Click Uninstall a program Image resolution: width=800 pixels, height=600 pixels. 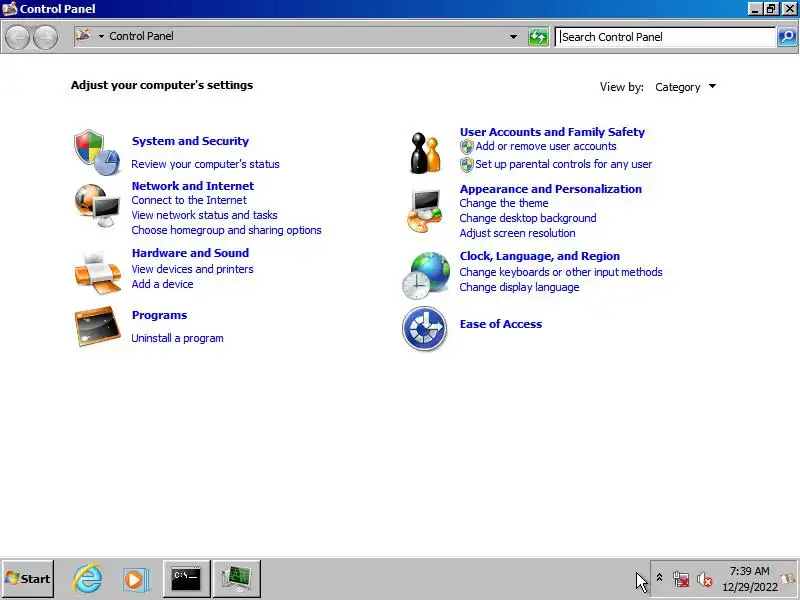[x=177, y=338]
